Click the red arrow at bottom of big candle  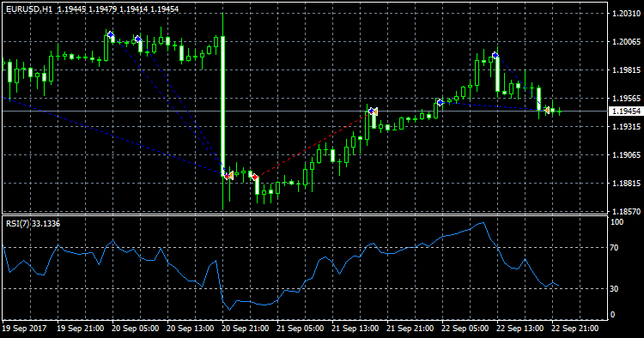227,176
